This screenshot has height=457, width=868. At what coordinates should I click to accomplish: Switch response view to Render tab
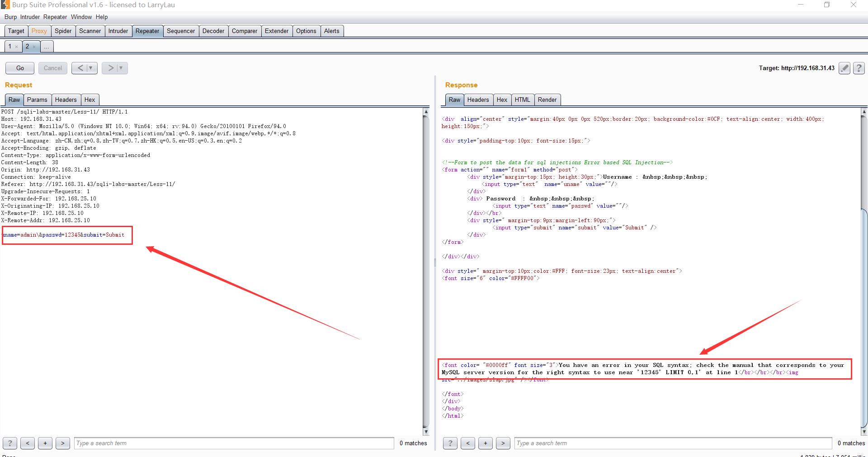click(547, 100)
